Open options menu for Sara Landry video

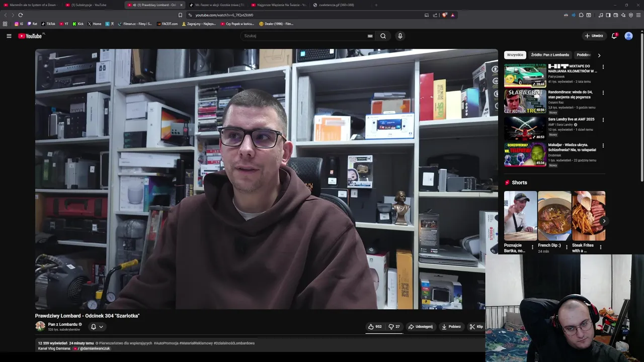(x=603, y=120)
